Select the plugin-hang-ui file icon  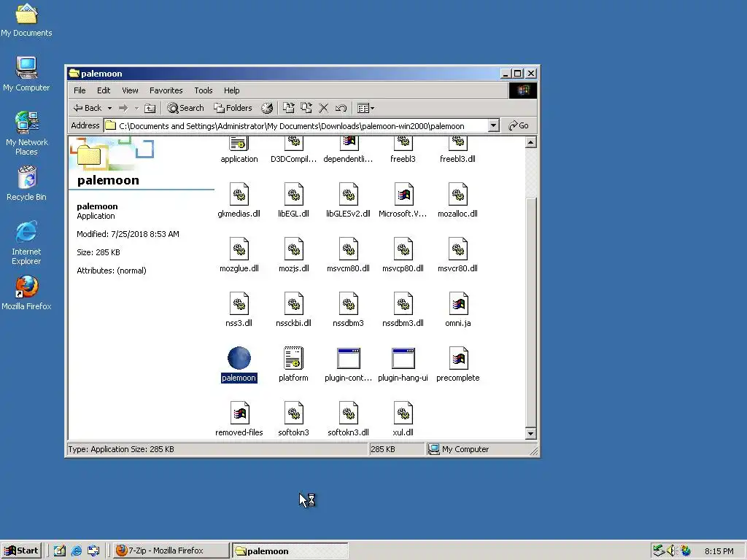point(403,358)
